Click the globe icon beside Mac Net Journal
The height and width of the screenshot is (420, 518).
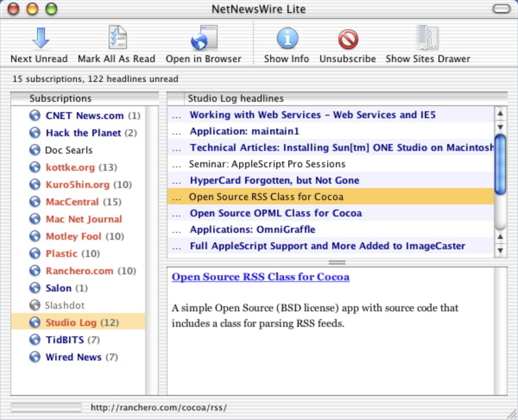35,219
